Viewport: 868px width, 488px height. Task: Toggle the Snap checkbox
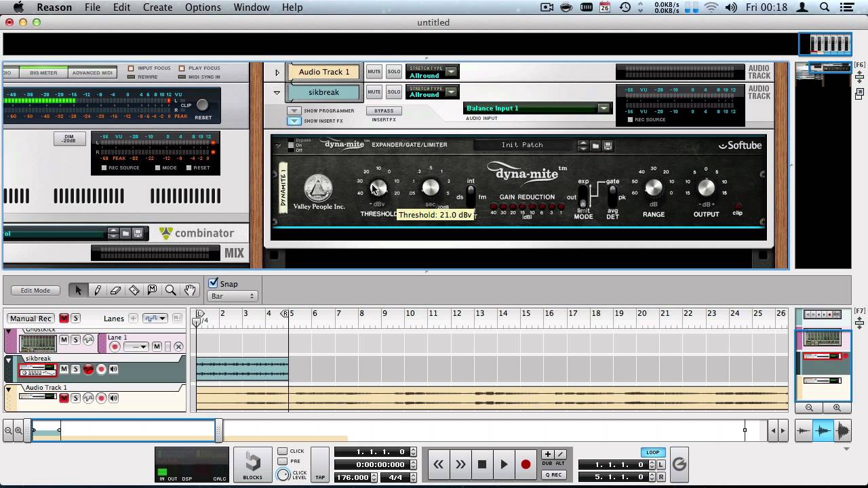point(214,283)
